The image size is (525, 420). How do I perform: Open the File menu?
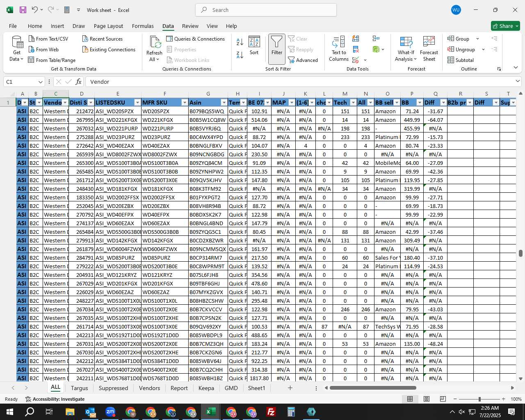13,26
